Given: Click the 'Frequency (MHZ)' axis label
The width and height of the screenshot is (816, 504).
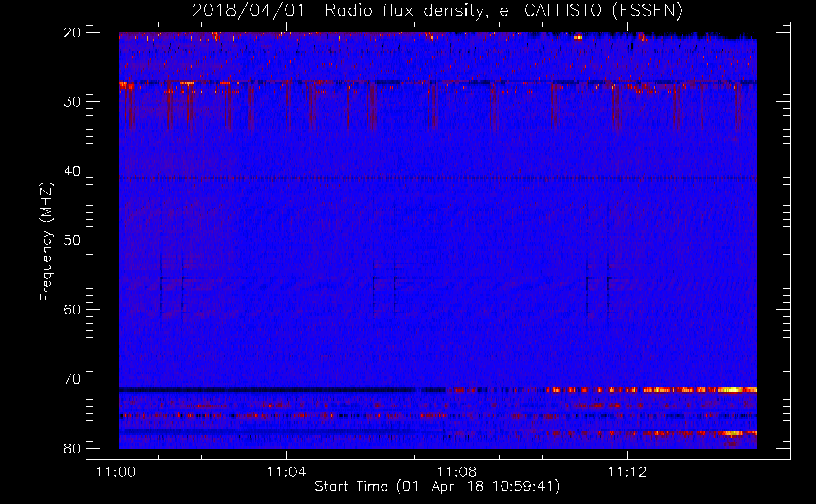Looking at the screenshot, I should [x=46, y=242].
